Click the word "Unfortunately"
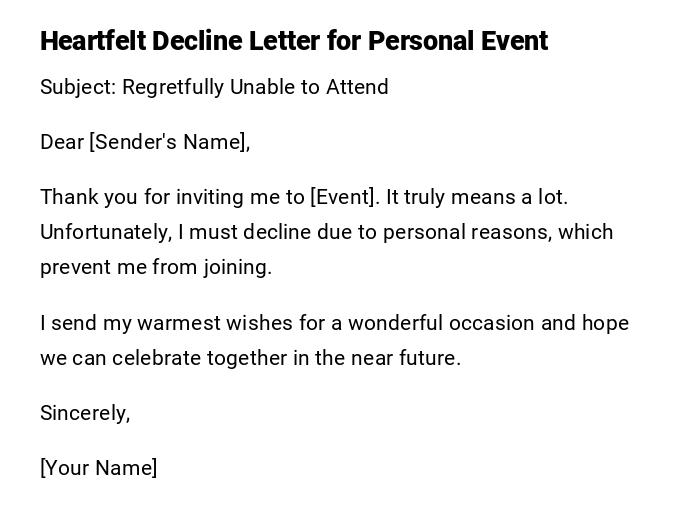Viewport: 700px width, 530px height. point(104,232)
